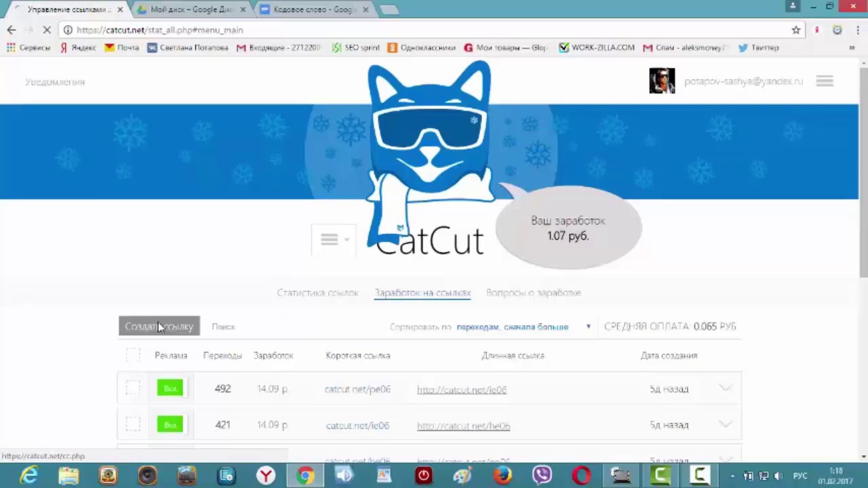Open long link http://catcut.net/ie06
The height and width of the screenshot is (488, 868).
point(462,390)
